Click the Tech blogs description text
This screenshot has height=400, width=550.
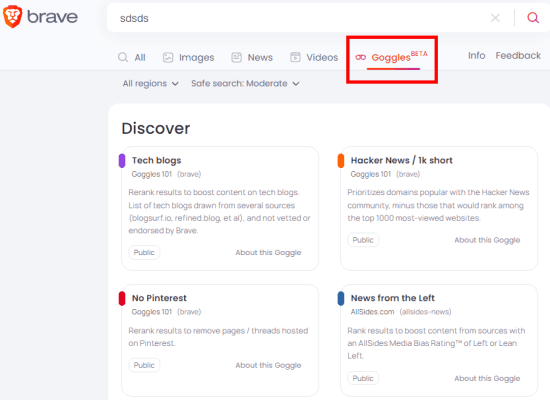point(219,211)
